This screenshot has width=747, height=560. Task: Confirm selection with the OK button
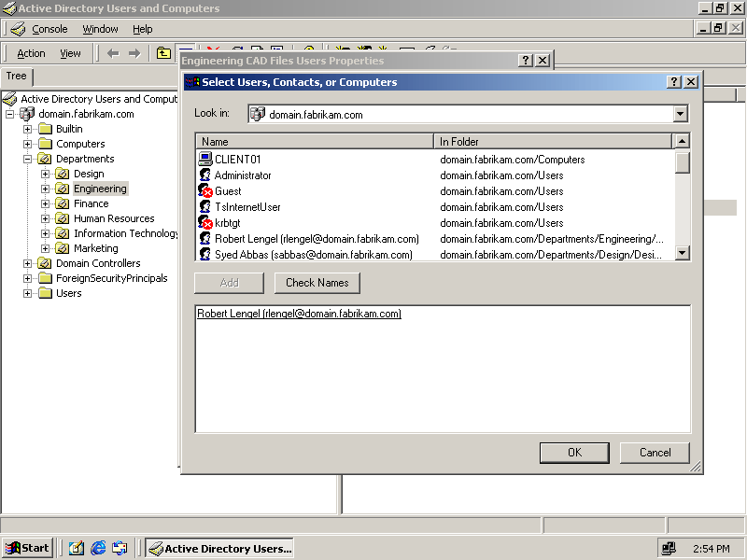tap(574, 453)
